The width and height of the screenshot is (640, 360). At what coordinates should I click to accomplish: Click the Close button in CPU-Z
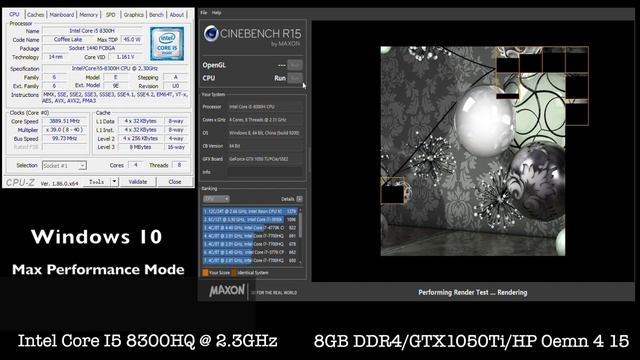pyautogui.click(x=175, y=182)
